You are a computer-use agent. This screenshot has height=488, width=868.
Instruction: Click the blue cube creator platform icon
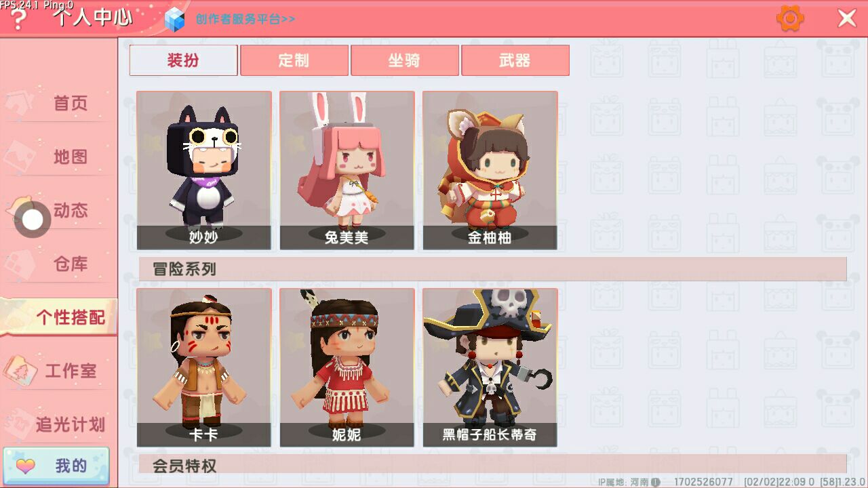(x=175, y=19)
